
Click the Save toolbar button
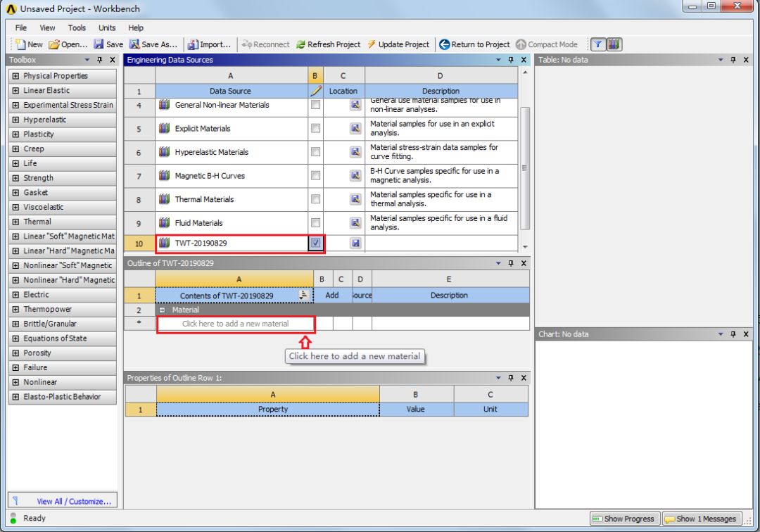108,44
